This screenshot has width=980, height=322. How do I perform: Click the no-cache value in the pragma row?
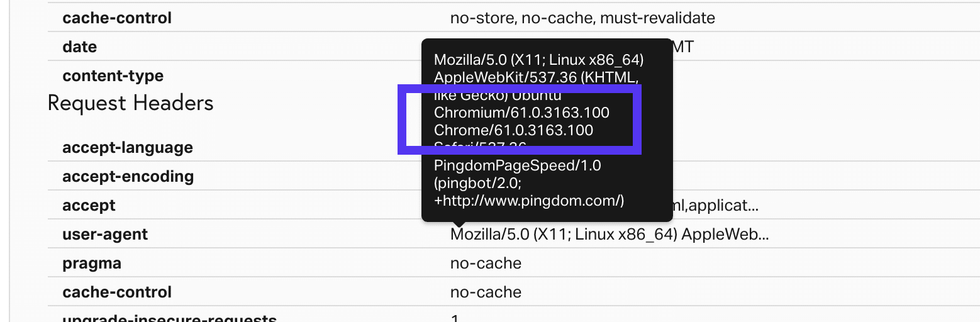(486, 264)
